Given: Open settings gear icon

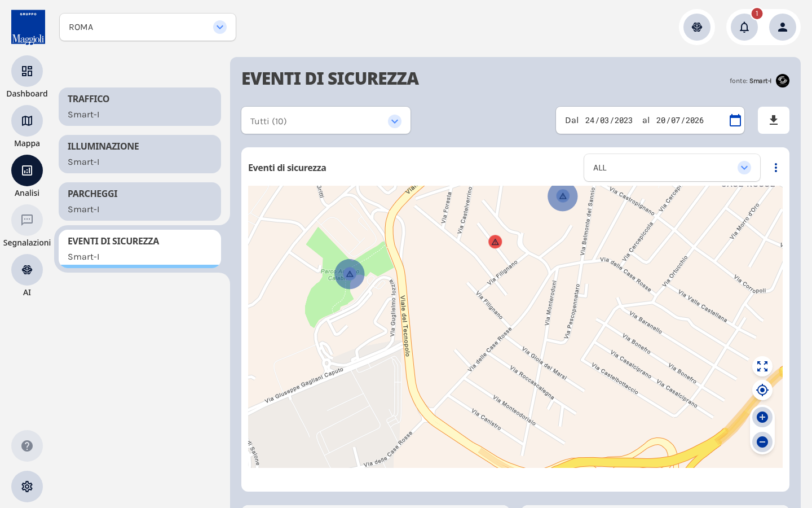Looking at the screenshot, I should point(27,487).
